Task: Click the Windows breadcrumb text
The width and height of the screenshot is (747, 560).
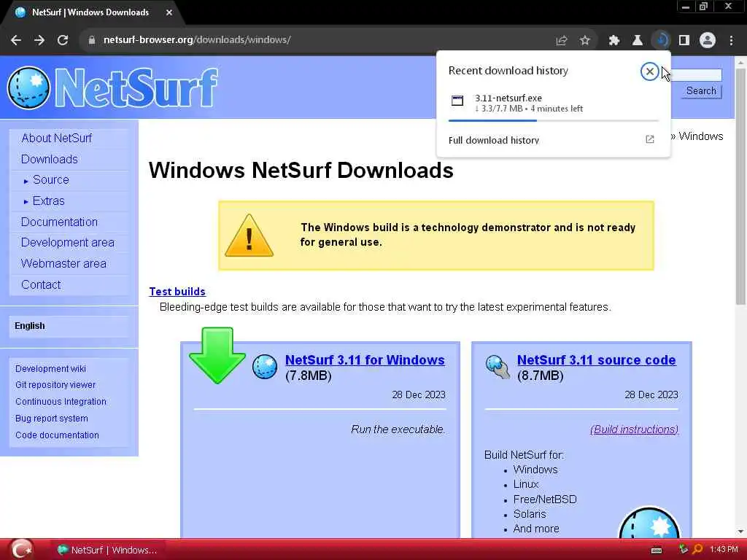Action: pyautogui.click(x=701, y=136)
